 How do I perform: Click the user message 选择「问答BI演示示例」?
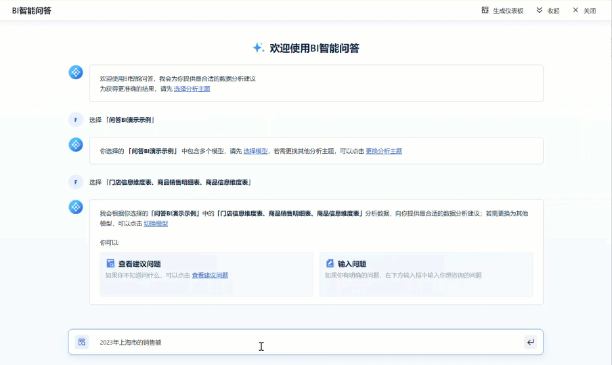coord(122,120)
